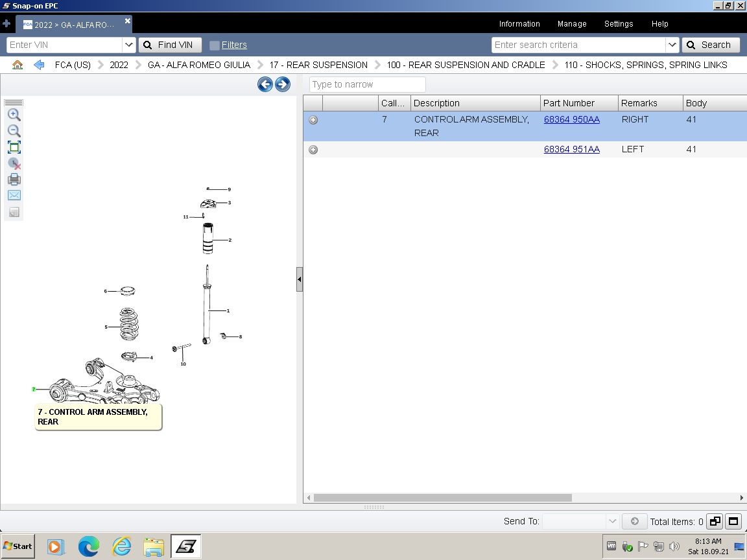Open the Information menu

pyautogui.click(x=519, y=24)
